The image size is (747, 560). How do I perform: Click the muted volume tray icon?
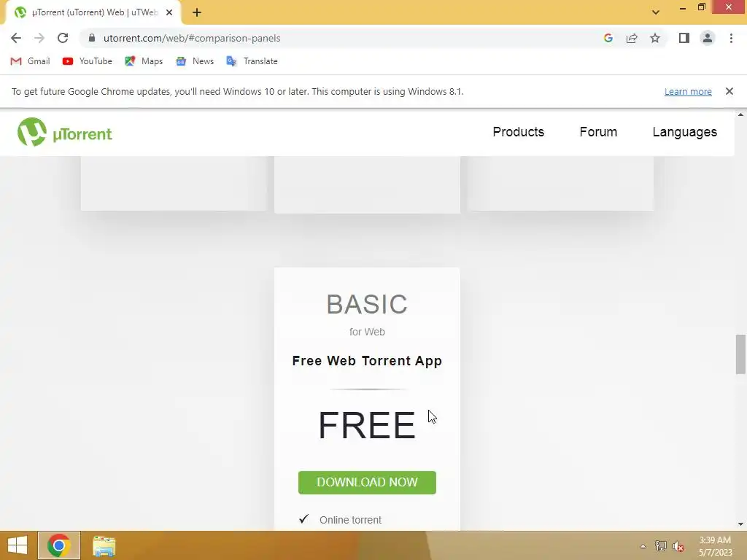pyautogui.click(x=678, y=546)
